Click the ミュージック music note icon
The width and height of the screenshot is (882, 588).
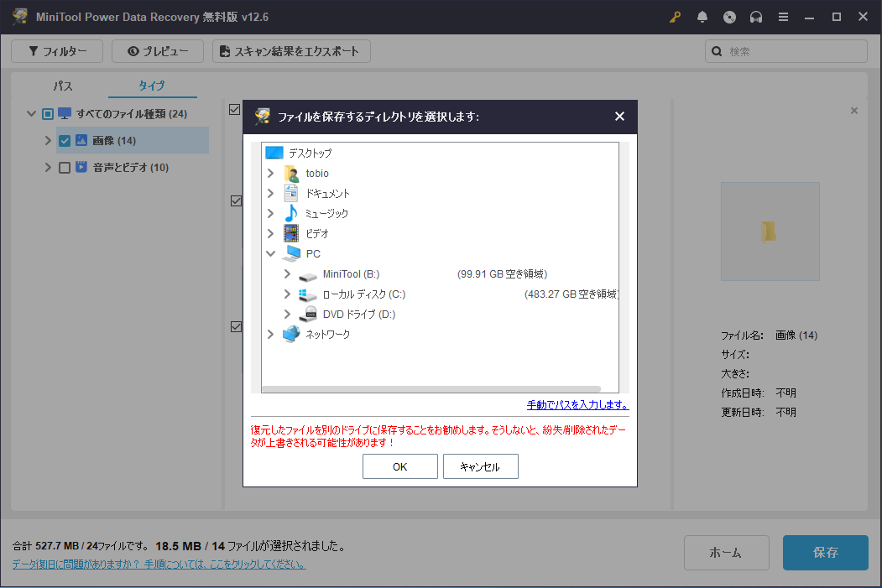point(291,214)
